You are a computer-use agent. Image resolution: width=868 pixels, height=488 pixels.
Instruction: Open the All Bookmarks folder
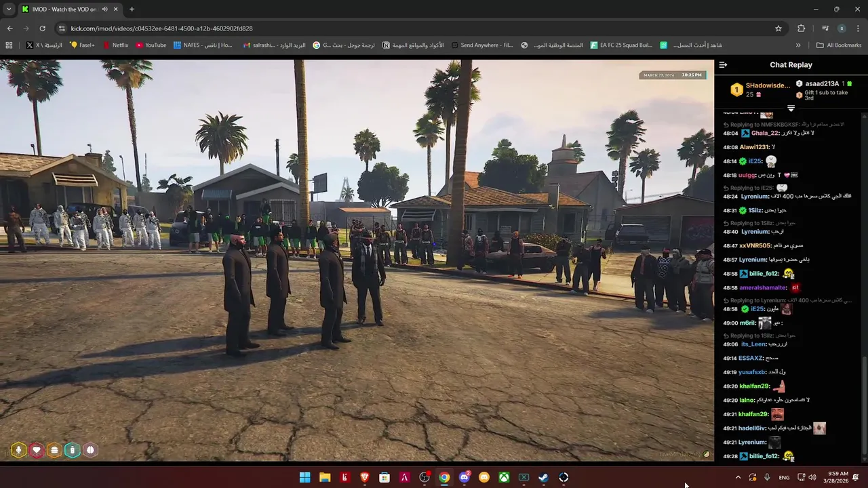tap(839, 45)
